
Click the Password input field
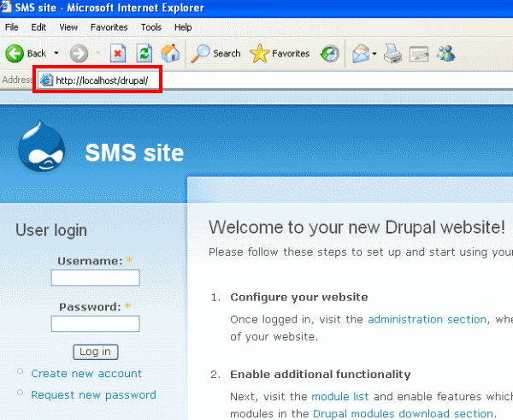pos(95,323)
